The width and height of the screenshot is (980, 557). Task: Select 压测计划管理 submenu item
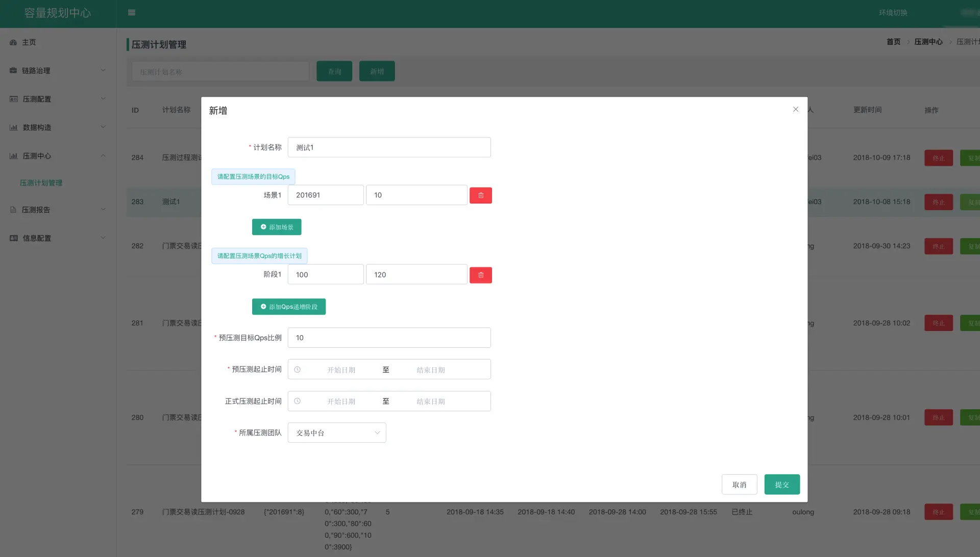point(41,183)
